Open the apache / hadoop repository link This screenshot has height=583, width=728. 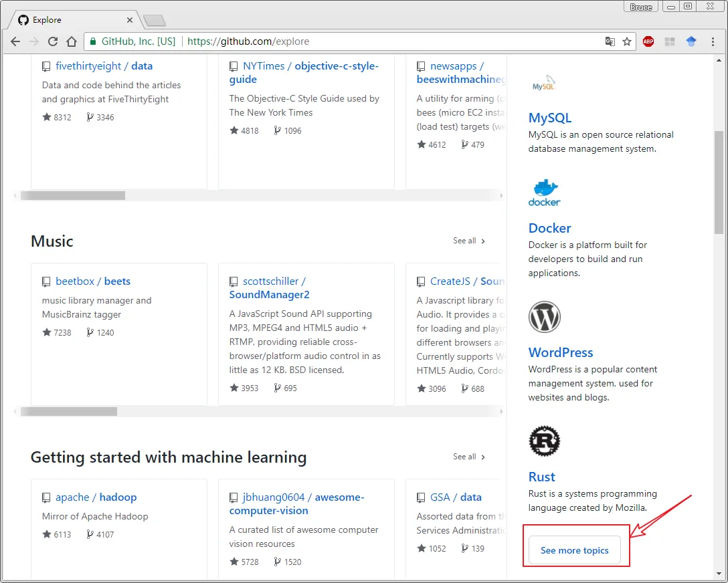pos(96,497)
